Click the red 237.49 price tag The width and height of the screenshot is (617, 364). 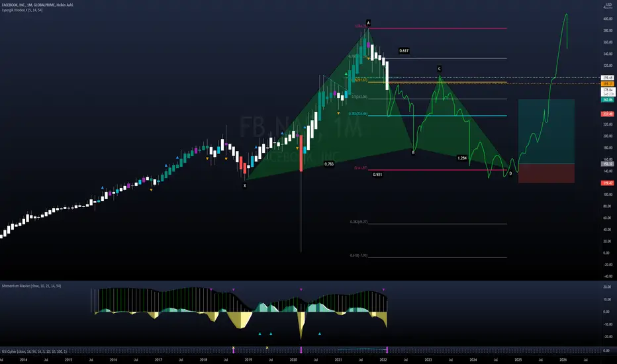click(x=608, y=114)
